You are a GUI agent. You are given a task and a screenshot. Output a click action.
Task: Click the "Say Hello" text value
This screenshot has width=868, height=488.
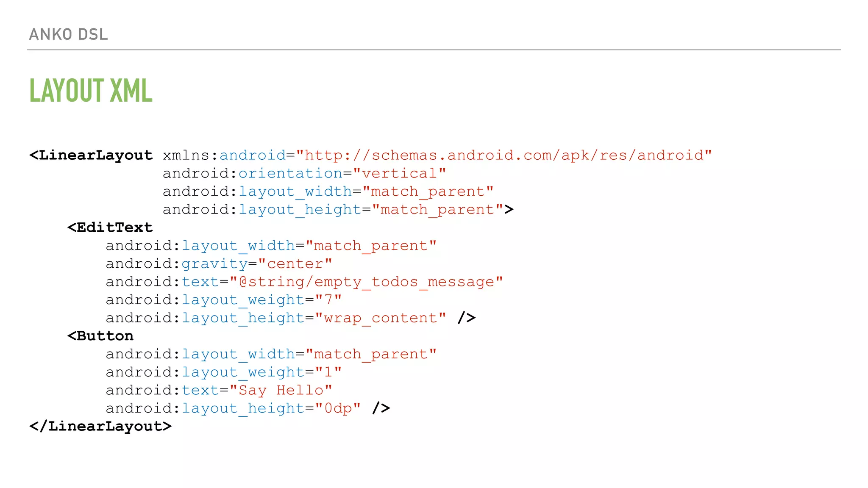pyautogui.click(x=281, y=390)
